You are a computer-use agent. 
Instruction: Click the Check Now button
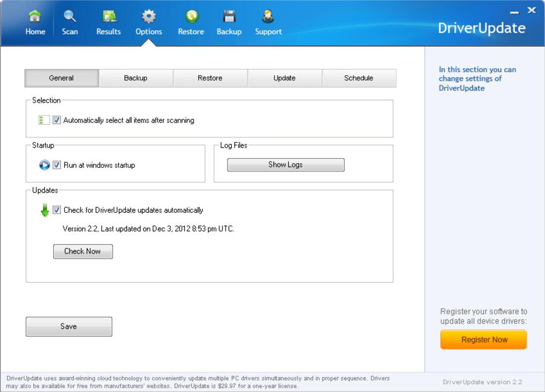pos(83,251)
